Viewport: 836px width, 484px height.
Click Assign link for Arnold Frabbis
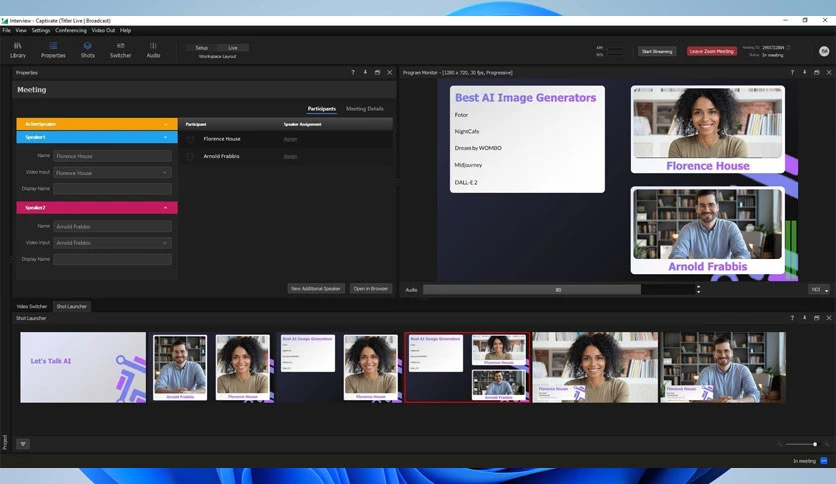[x=290, y=157]
